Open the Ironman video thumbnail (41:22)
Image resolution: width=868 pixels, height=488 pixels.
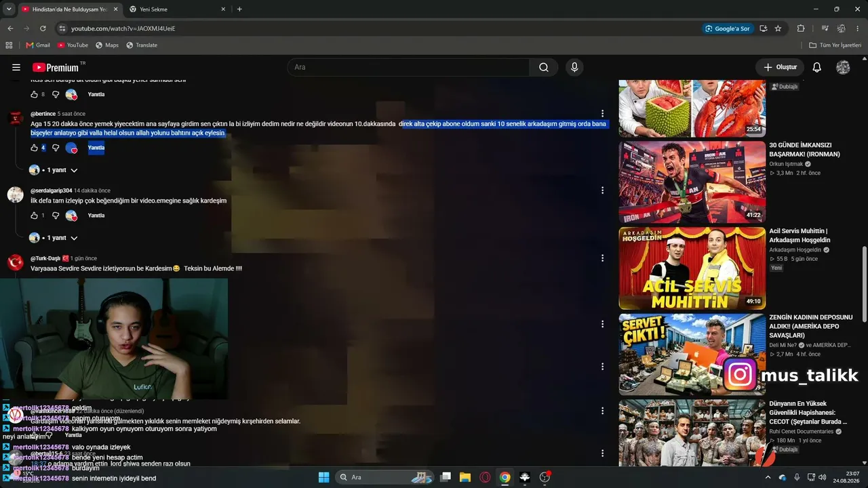(692, 182)
